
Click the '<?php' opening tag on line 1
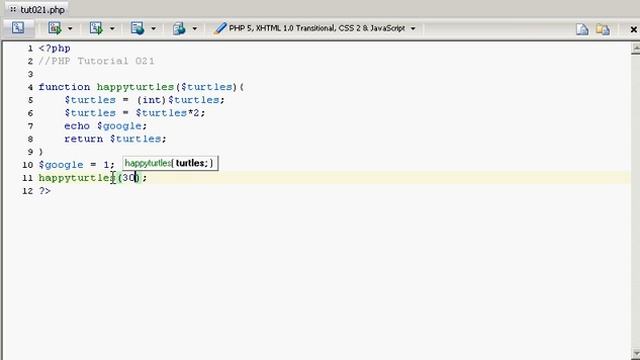coord(54,48)
